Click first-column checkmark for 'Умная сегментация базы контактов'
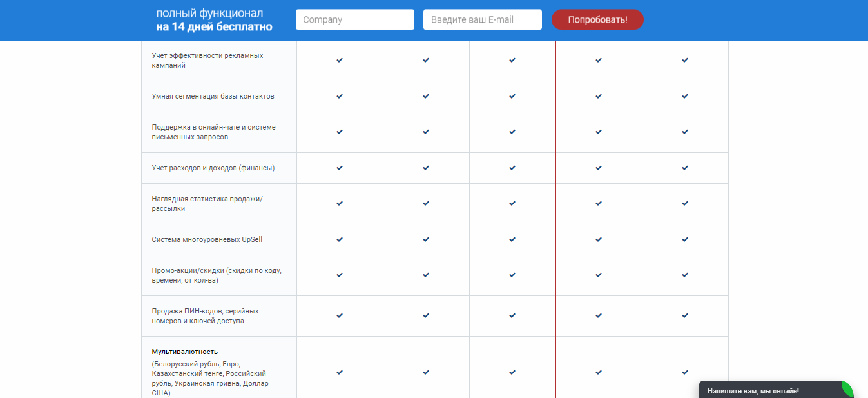The image size is (868, 398). (x=340, y=97)
